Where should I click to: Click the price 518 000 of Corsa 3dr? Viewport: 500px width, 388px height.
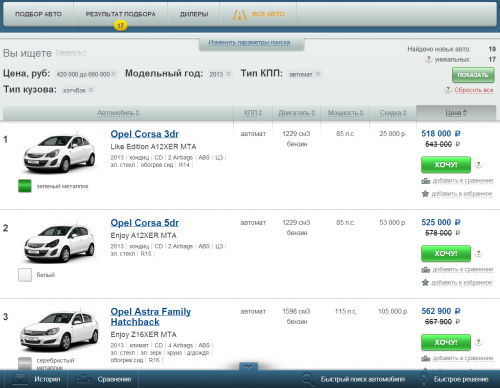pyautogui.click(x=441, y=134)
